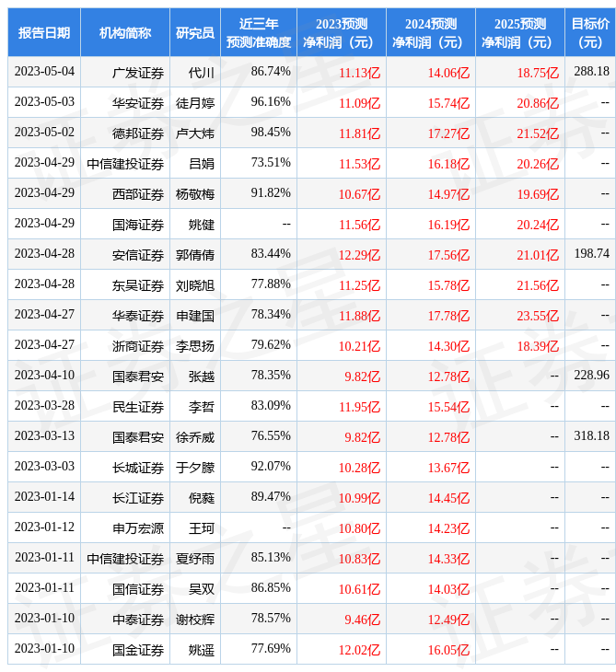Click accuracy value 91.82%
This screenshot has height=672, width=616.
[271, 193]
